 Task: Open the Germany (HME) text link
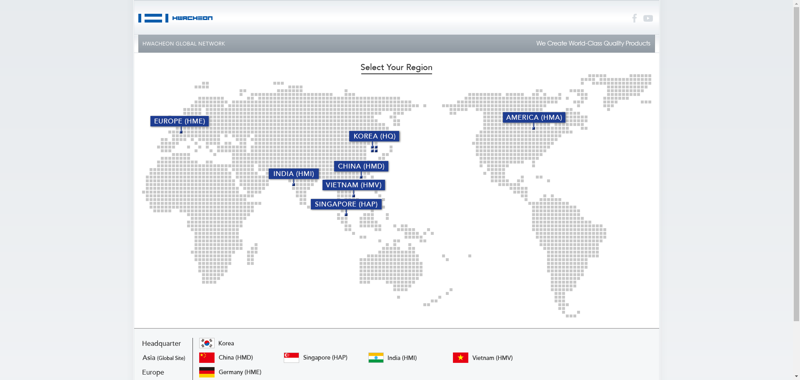(240, 372)
